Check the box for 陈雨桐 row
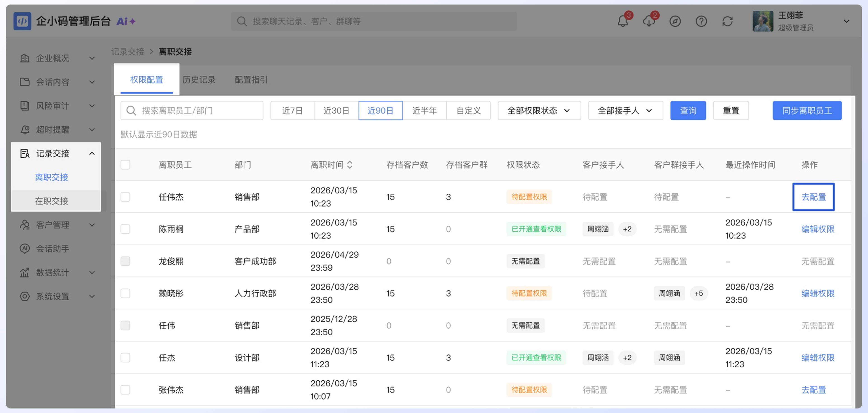 pos(125,229)
